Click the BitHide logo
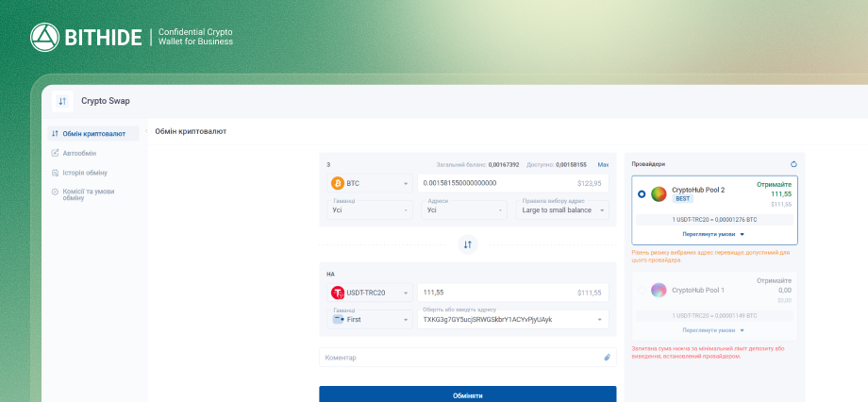Screen dimensions: 868x402 87,38
